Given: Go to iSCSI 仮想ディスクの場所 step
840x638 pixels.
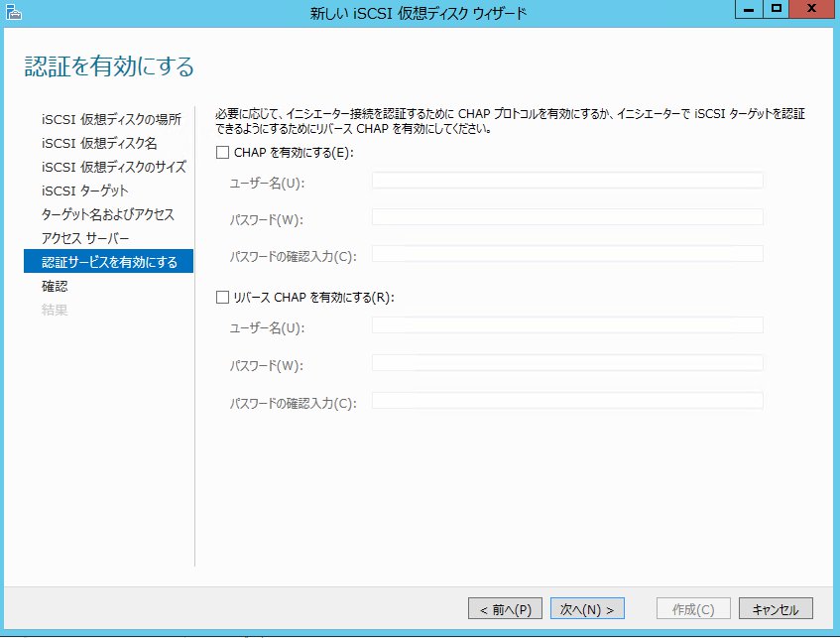Looking at the screenshot, I should point(111,119).
